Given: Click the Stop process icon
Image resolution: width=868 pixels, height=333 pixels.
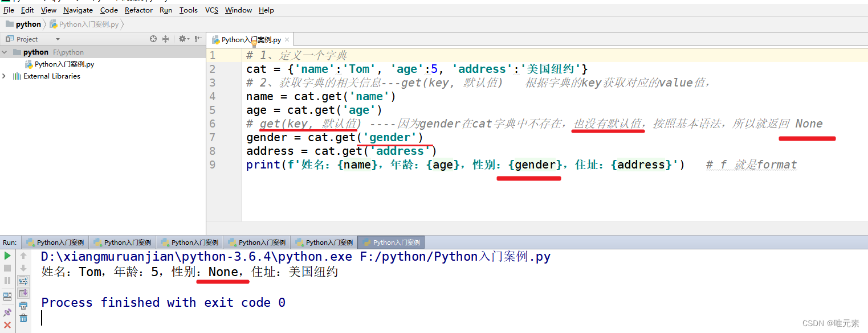Looking at the screenshot, I should tap(7, 268).
